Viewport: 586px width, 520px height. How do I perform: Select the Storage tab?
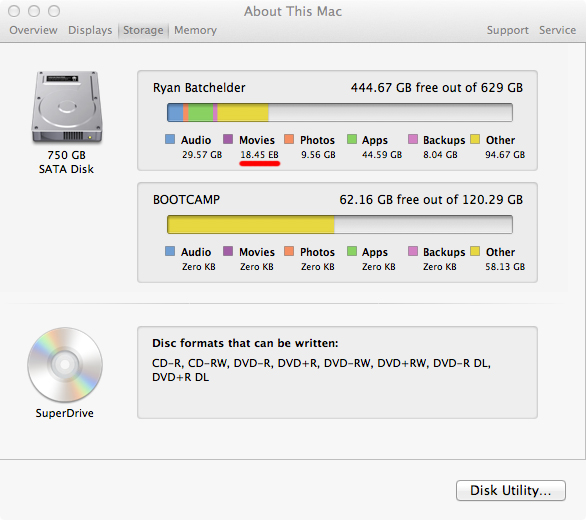pos(143,30)
